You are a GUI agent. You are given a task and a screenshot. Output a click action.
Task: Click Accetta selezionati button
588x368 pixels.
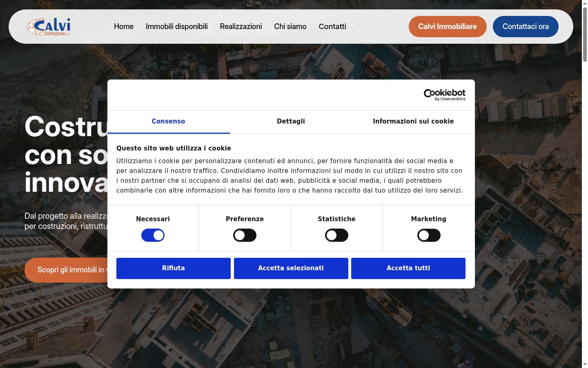(291, 268)
